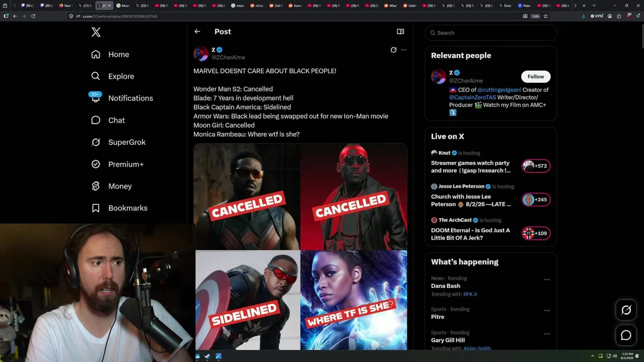644x362 pixels.
Task: Bookmark this page with the star icon
Action: tap(545, 16)
